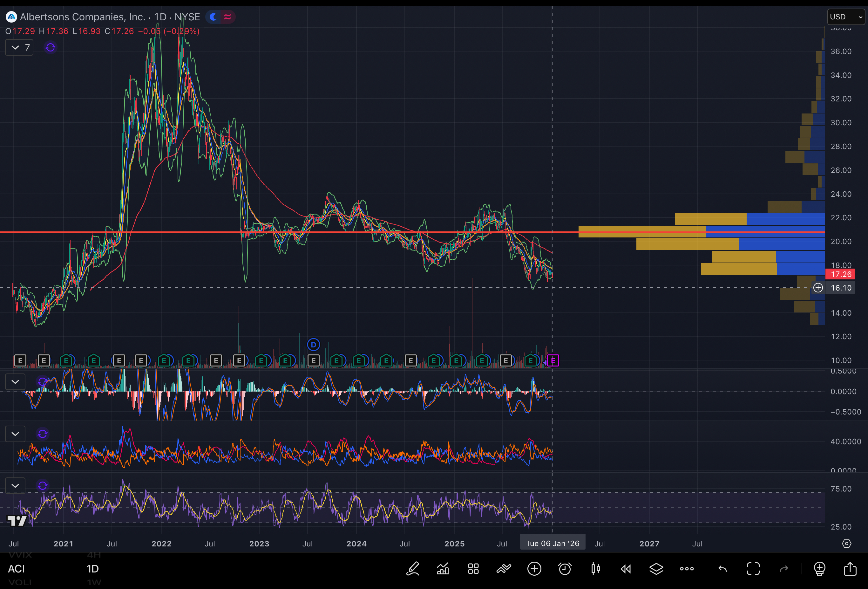The height and width of the screenshot is (589, 868).
Task: Create an alert with the alarm clock icon
Action: point(565,569)
